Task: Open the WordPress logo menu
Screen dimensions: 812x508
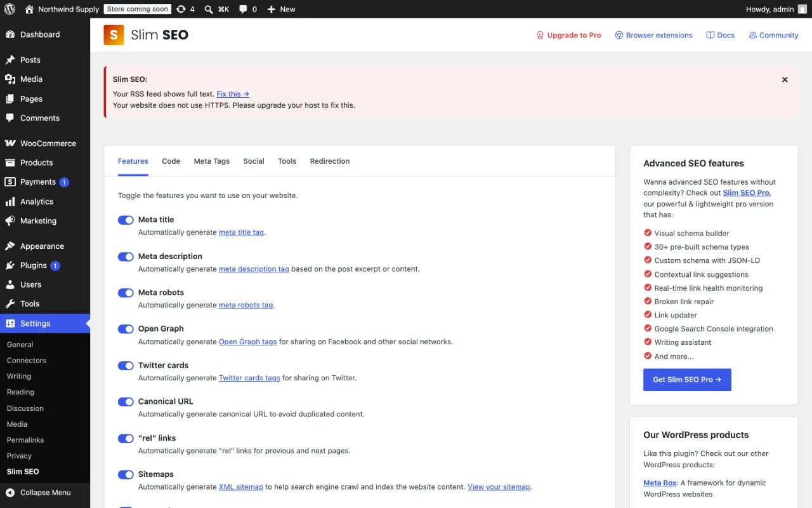Action: pos(10,9)
